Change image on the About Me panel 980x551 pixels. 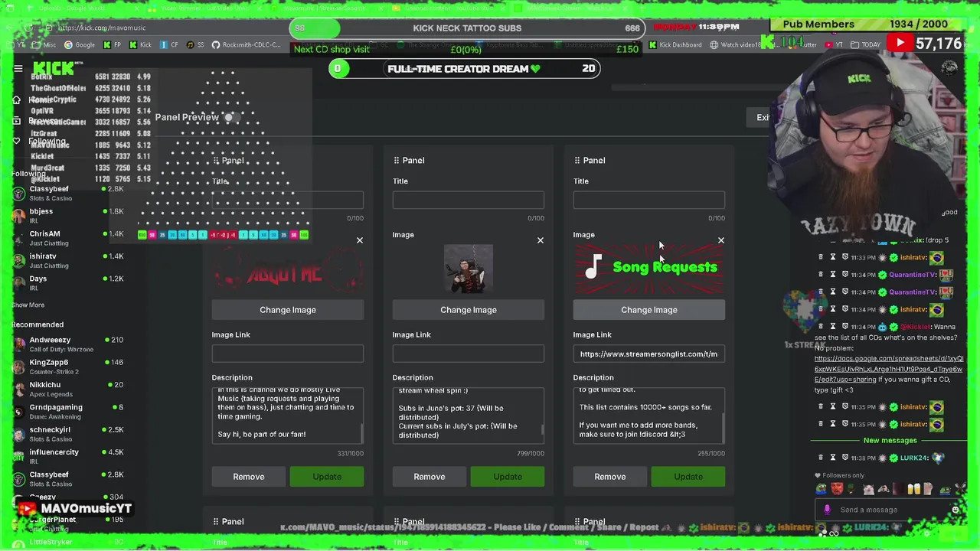coord(288,310)
